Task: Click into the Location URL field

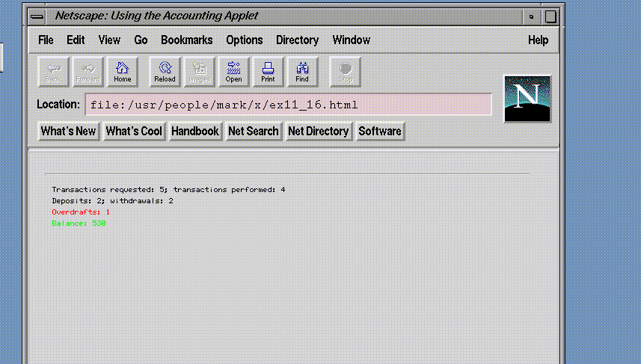Action: click(x=288, y=105)
